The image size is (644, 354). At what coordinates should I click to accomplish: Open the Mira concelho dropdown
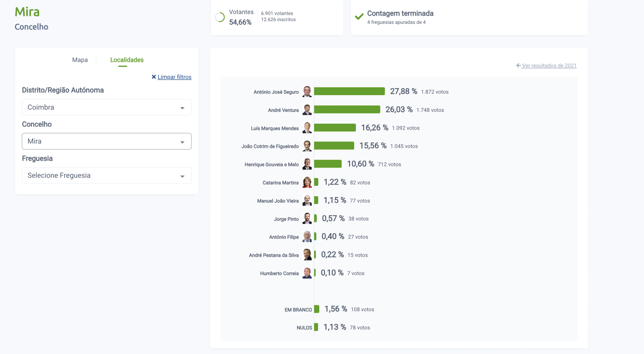pyautogui.click(x=107, y=141)
